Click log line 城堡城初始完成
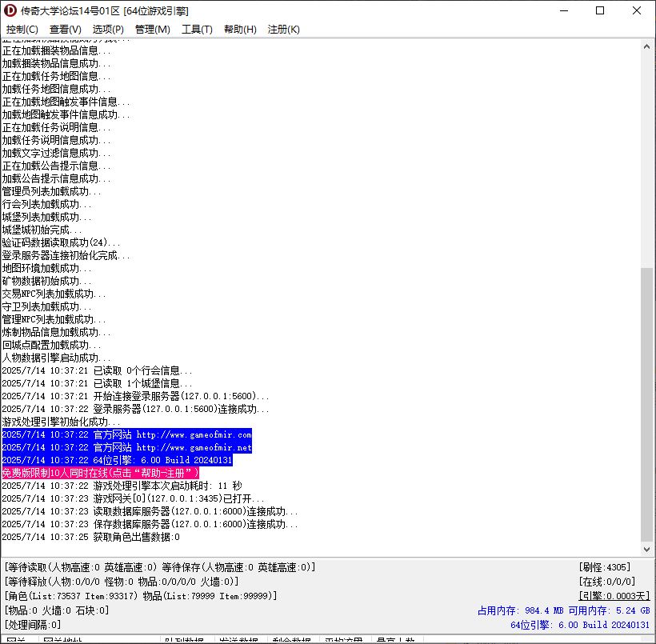The height and width of the screenshot is (644, 656). [42, 230]
